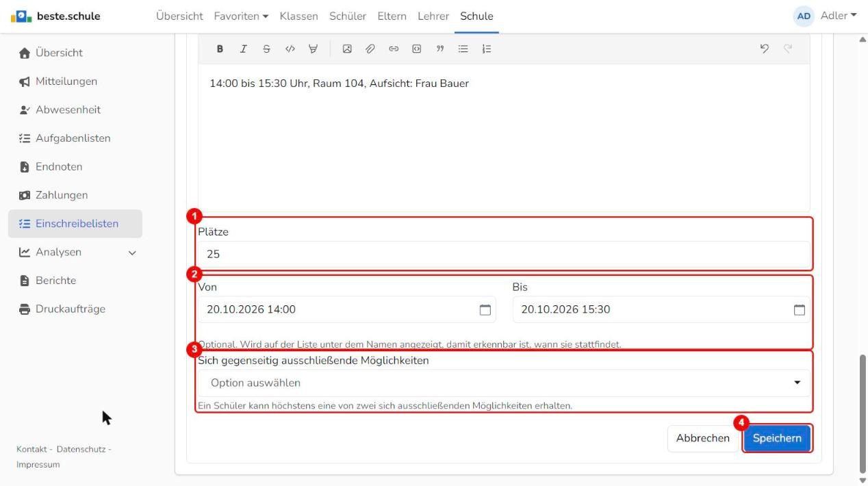Open the Impressum link
This screenshot has width=868, height=486.
pyautogui.click(x=38, y=465)
